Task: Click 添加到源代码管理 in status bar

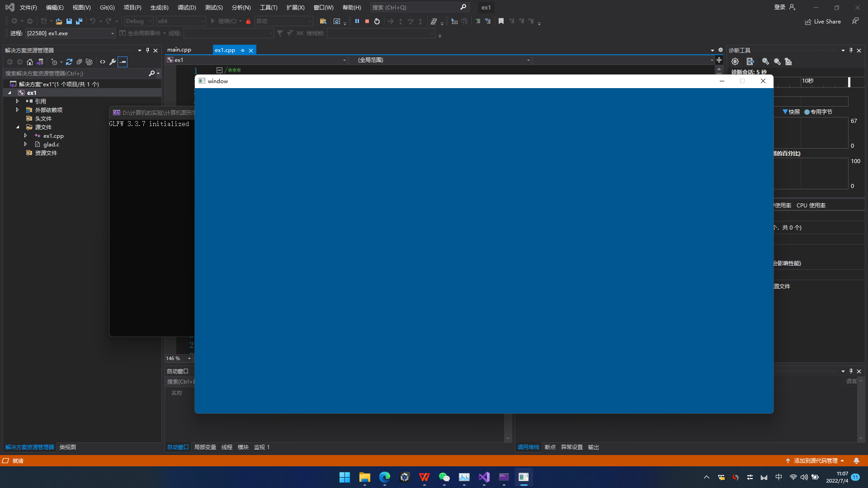Action: (x=815, y=460)
